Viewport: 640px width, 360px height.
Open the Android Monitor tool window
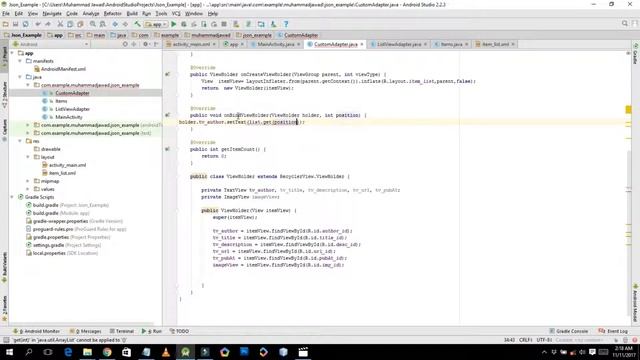[37, 331]
